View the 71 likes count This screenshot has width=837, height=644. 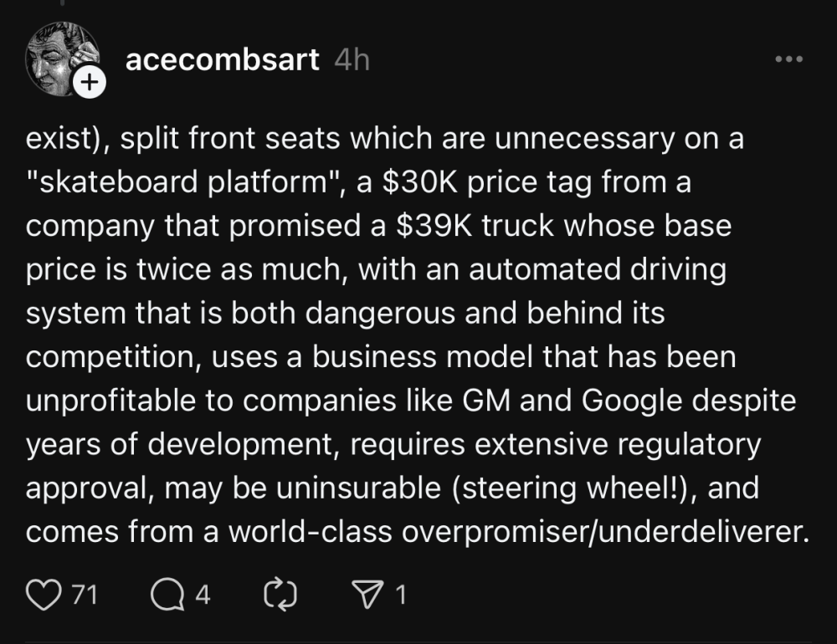pos(85,595)
